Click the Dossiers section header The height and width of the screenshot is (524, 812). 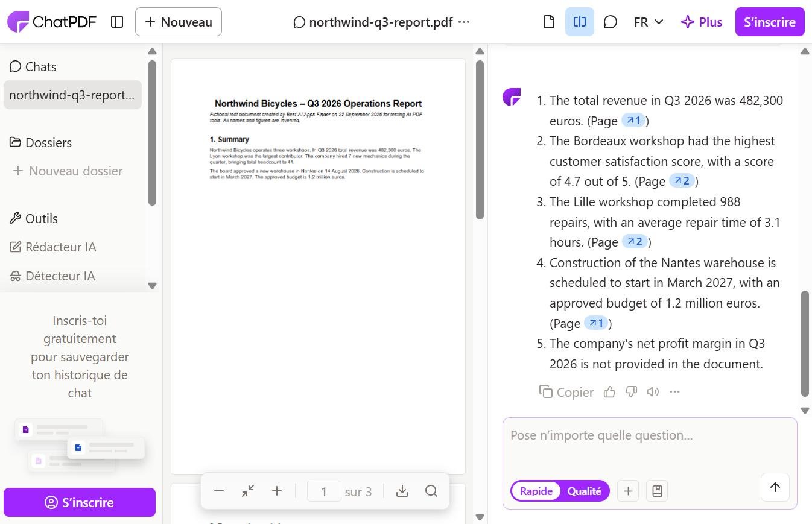40,142
